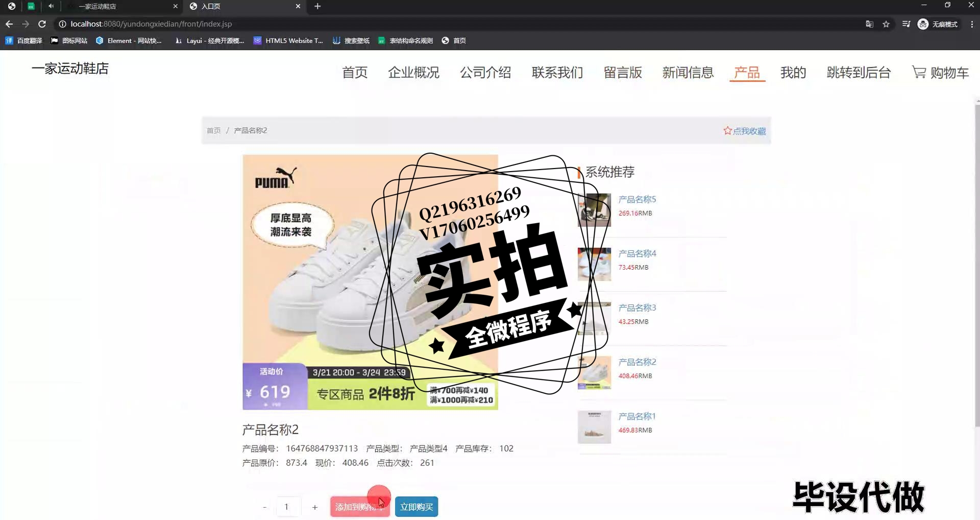Screen dimensions: 980x520
Task: Open the 新闻信息 nav item
Action: [x=688, y=73]
